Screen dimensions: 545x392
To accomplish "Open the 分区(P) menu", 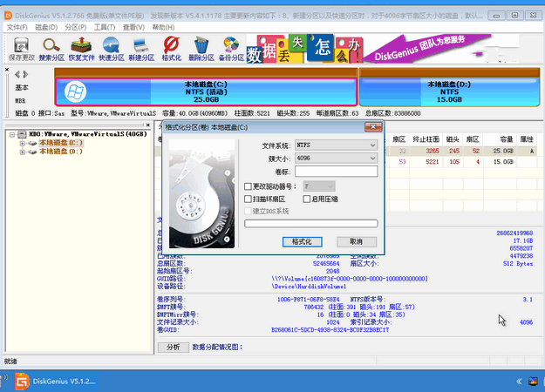I will click(x=75, y=27).
